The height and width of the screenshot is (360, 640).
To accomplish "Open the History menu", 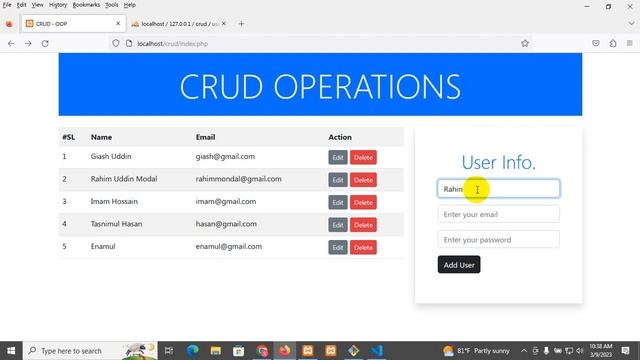I will point(58,5).
